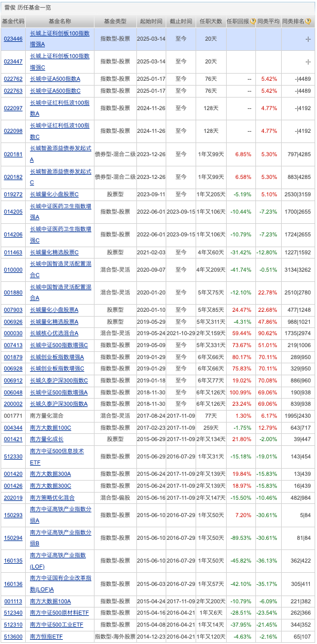Open 南方大数据100A fund link
The image size is (317, 644).
pos(51,602)
